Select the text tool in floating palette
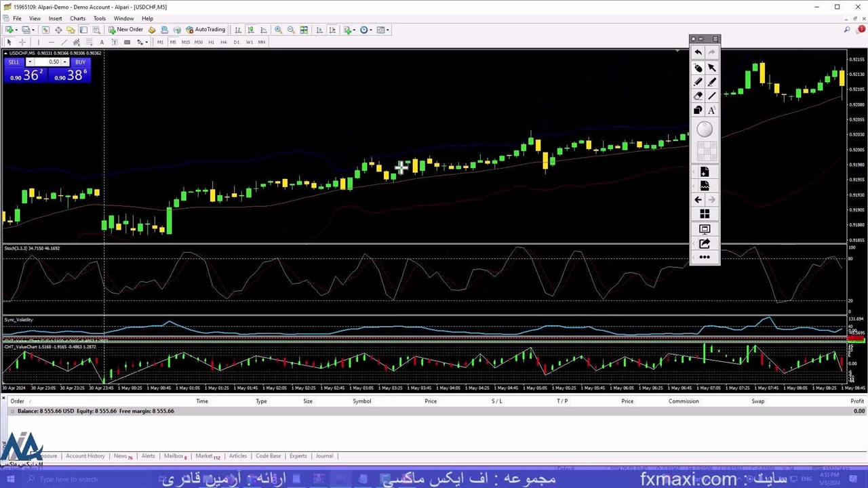 711,110
